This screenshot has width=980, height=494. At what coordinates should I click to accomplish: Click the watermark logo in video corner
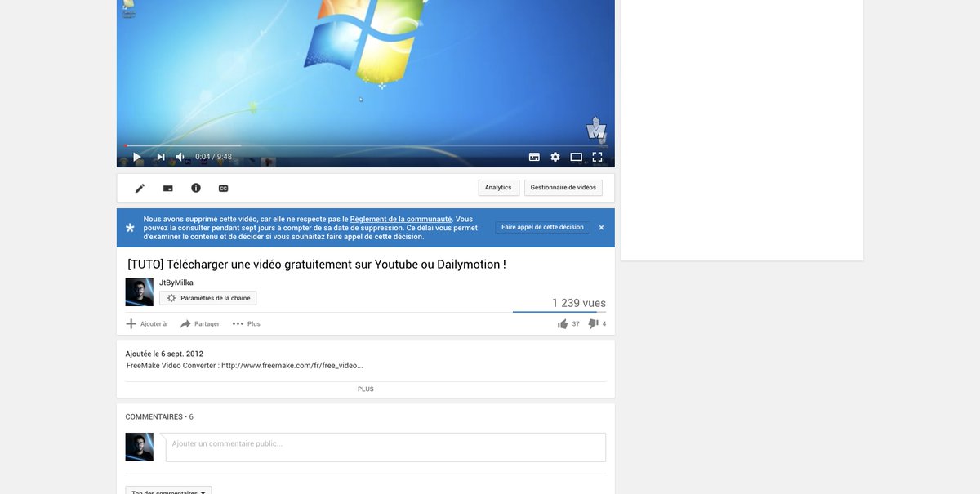[x=597, y=130]
